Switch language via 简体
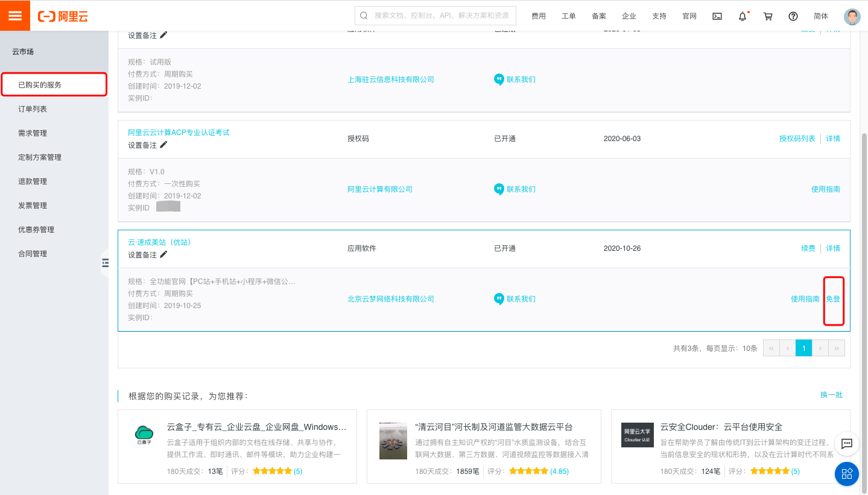This screenshot has height=495, width=868. 821,16
